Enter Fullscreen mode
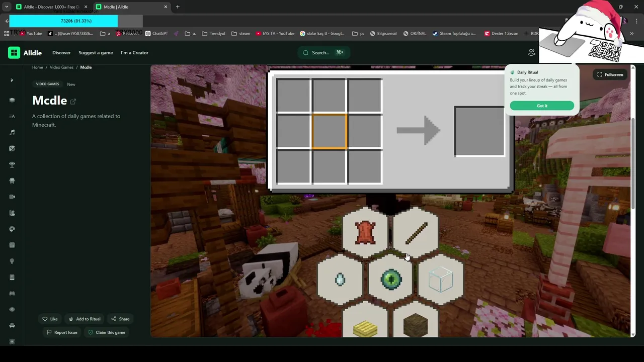The height and width of the screenshot is (362, 644). 610,75
